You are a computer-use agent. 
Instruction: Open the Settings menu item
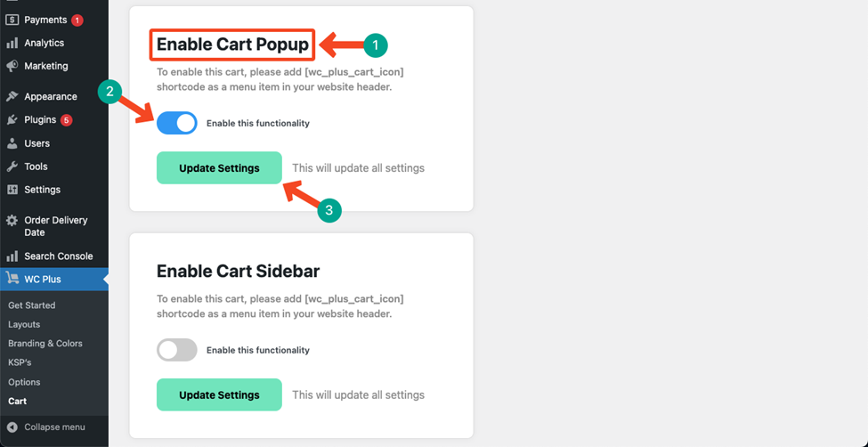42,190
